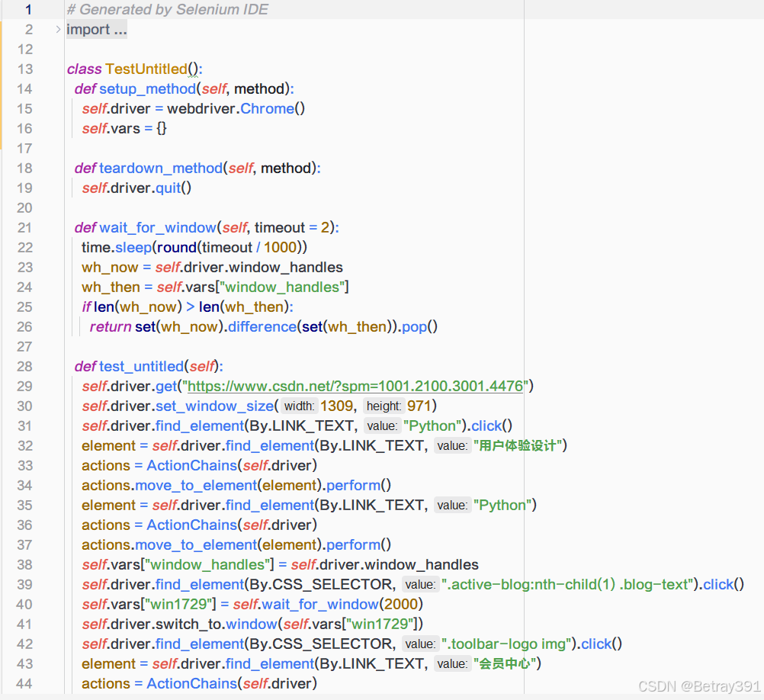Click the "用户体验设计" string on line 32
The width and height of the screenshot is (764, 700).
coord(518,446)
